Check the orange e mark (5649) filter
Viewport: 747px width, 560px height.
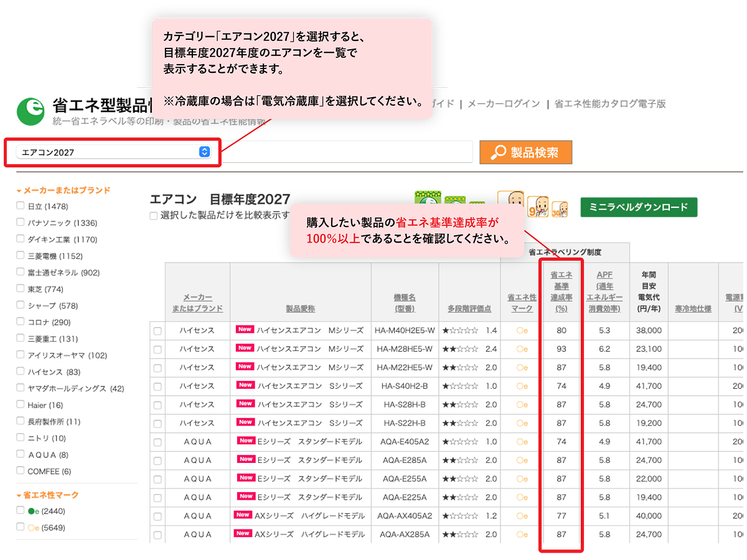(21, 527)
